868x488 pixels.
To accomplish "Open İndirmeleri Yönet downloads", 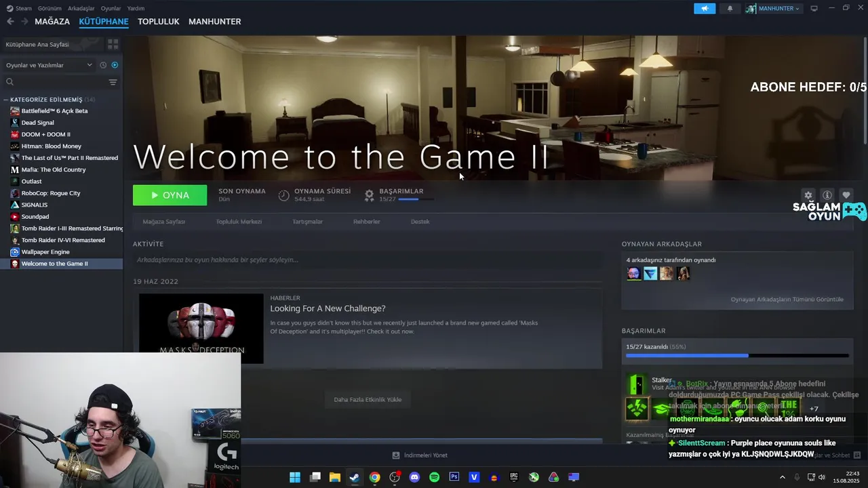I will (x=420, y=455).
